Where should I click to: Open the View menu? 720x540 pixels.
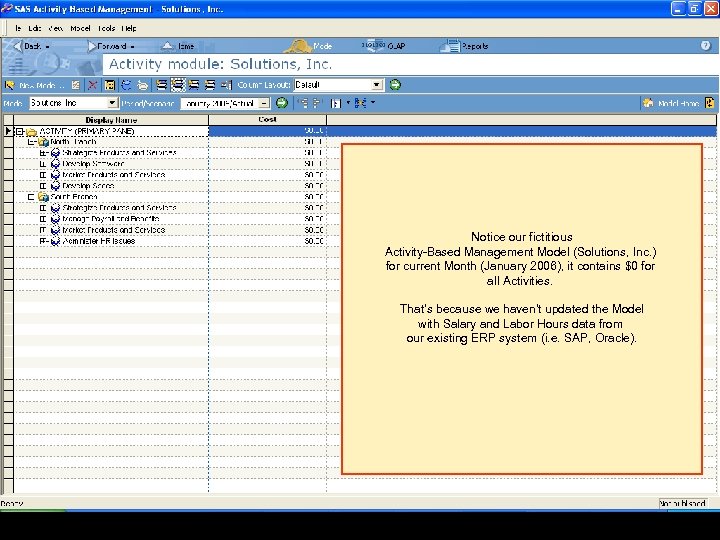click(x=56, y=28)
